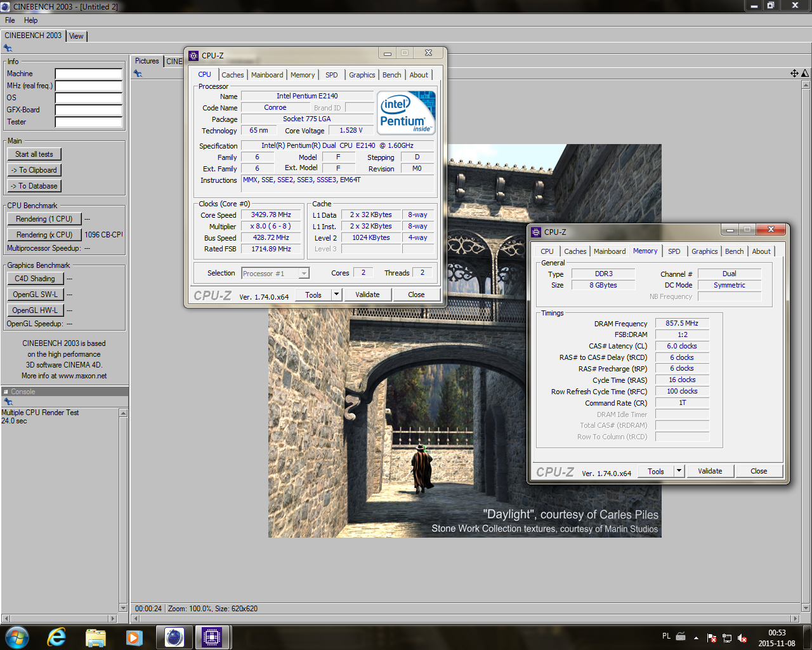
Task: Open Bench tab in CPU-Z Memory window
Action: pos(735,251)
